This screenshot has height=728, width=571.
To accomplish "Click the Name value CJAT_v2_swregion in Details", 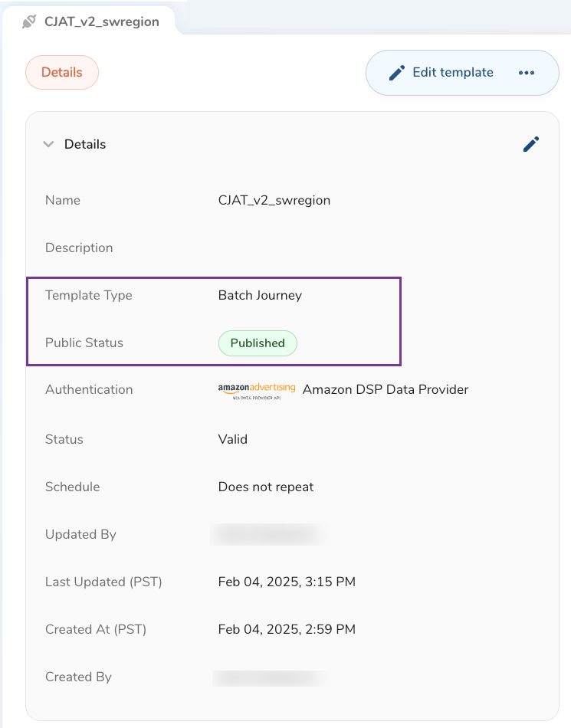I will 274,201.
